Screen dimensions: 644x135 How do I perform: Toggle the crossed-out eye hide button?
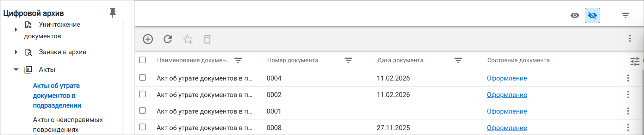tap(593, 15)
